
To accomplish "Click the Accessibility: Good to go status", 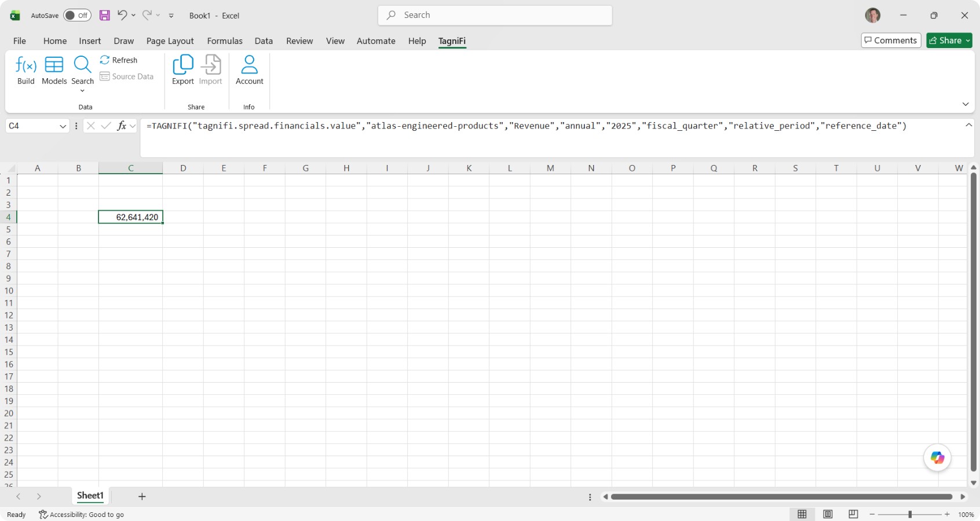I will coord(81,515).
